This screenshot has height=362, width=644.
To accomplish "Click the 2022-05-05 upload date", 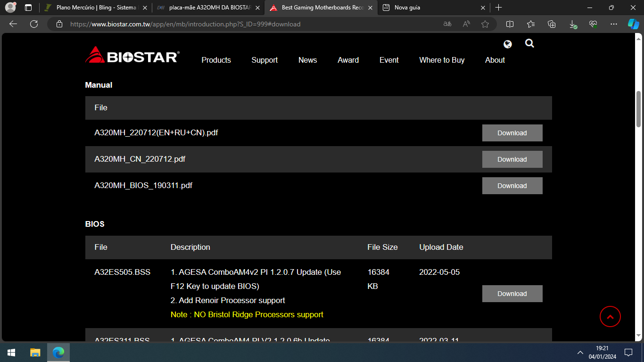I will coord(439,272).
